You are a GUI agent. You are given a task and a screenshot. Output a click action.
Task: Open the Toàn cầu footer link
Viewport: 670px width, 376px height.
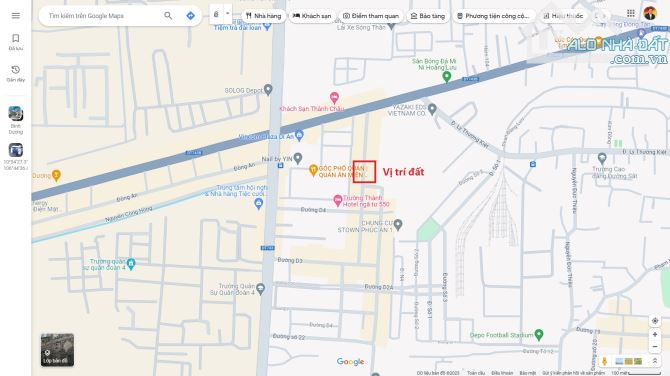(x=476, y=373)
